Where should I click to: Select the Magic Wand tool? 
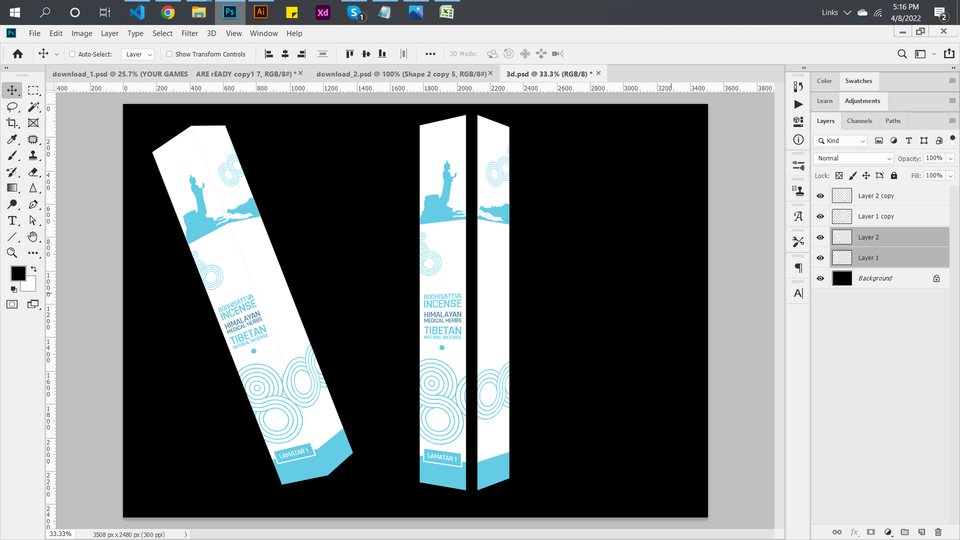pyautogui.click(x=33, y=106)
